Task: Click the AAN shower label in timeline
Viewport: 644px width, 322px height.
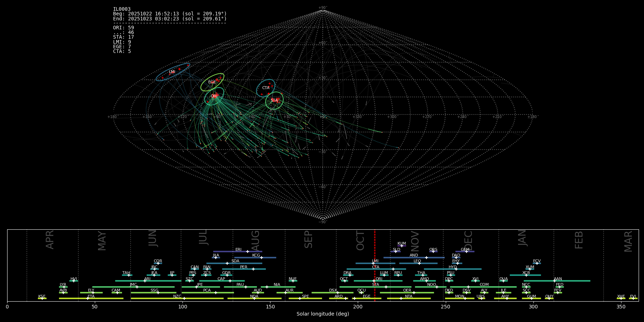Action: click(558, 279)
